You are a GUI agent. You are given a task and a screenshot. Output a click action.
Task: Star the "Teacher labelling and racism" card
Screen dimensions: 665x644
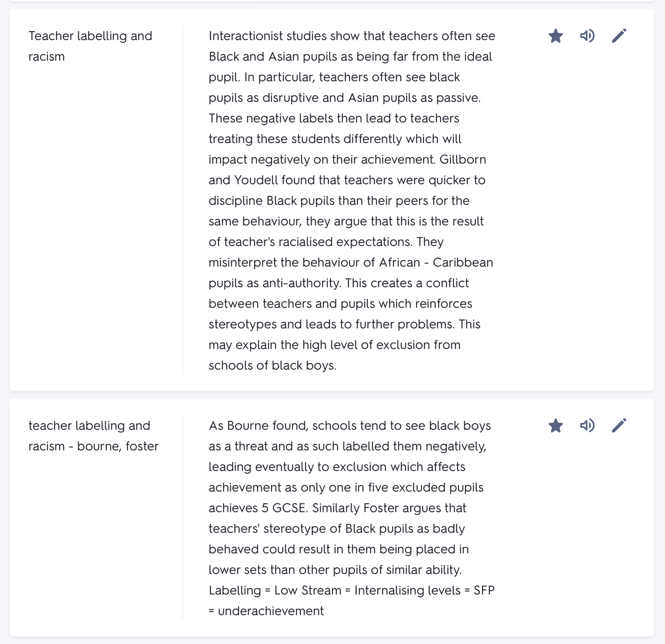click(x=555, y=36)
